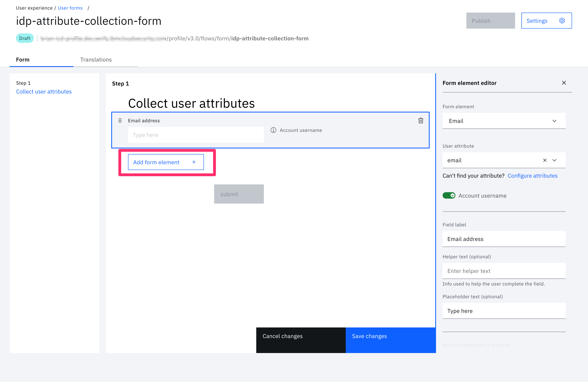Clear the email user attribute selection
This screenshot has height=382, width=588.
coord(544,160)
